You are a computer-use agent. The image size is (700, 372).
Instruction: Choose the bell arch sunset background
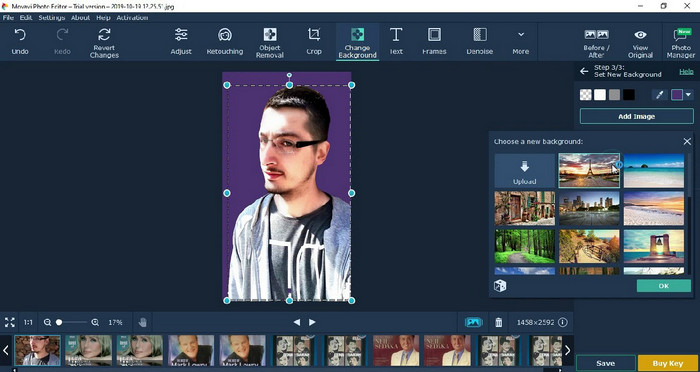click(654, 246)
